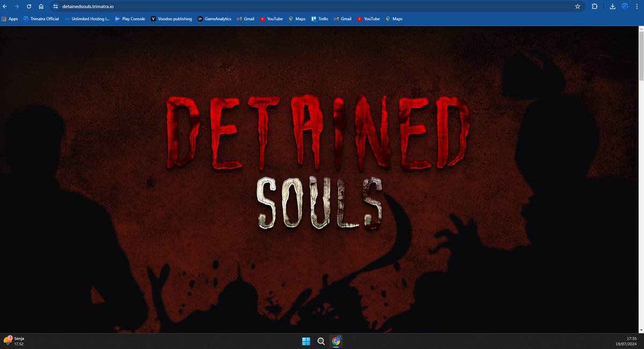644x349 pixels.
Task: Click the Chrome icon on the taskbar
Action: tap(336, 341)
